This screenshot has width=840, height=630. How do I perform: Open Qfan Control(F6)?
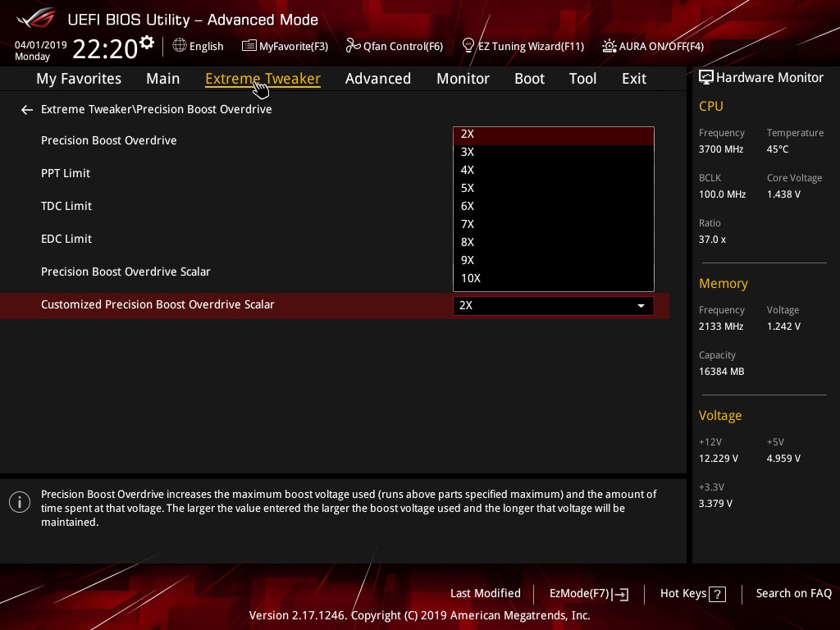403,47
